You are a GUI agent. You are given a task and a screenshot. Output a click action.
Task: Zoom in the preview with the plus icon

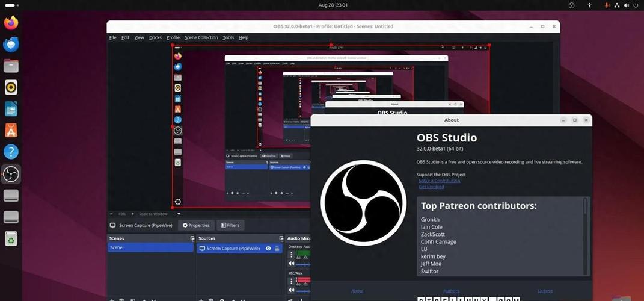pos(133,214)
